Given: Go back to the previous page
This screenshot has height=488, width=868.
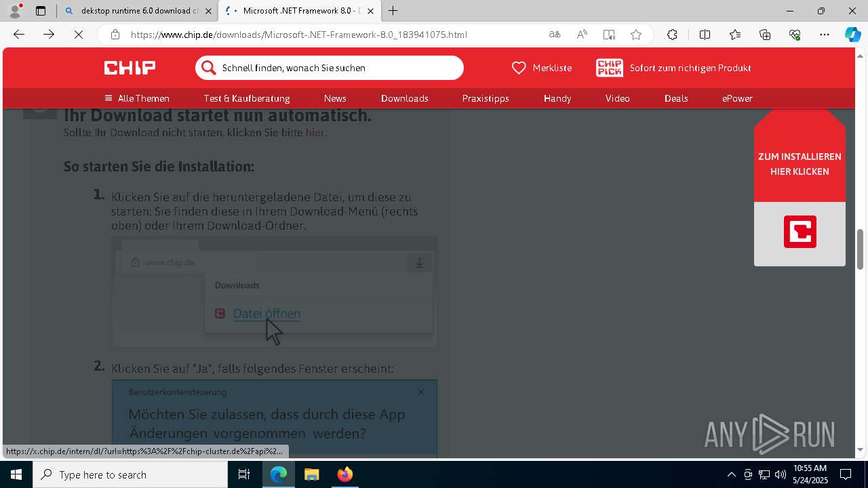Looking at the screenshot, I should 19,35.
